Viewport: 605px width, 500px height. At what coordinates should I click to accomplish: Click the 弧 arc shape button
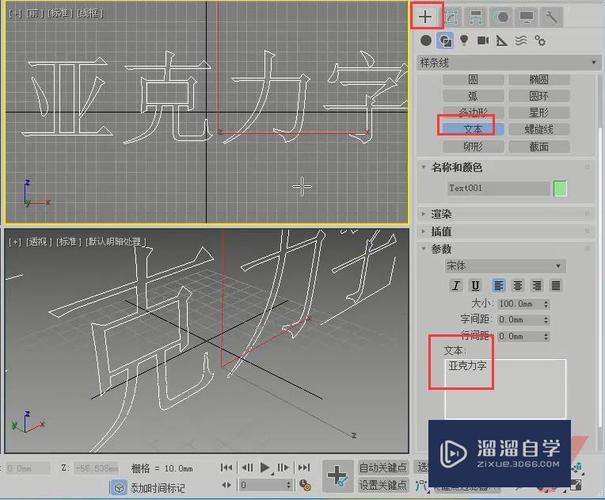click(x=473, y=96)
